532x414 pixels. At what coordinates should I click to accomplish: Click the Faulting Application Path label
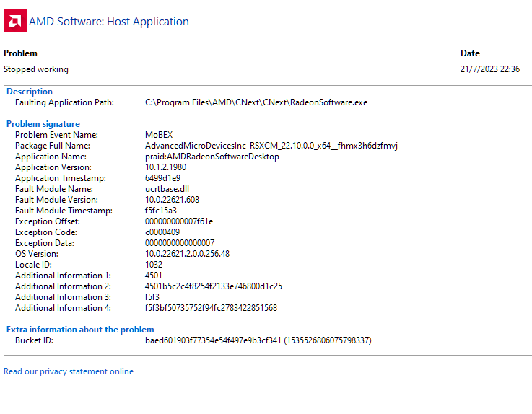[x=64, y=102]
